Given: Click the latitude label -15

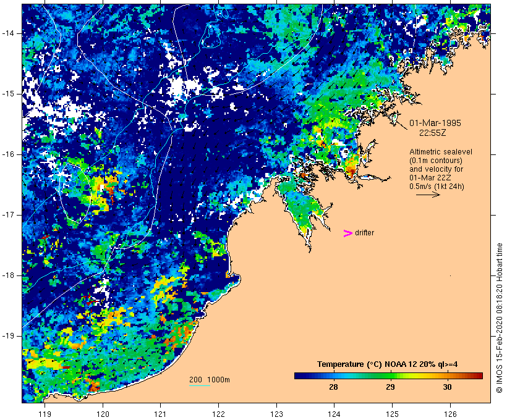Looking at the screenshot, I should [x=8, y=94].
